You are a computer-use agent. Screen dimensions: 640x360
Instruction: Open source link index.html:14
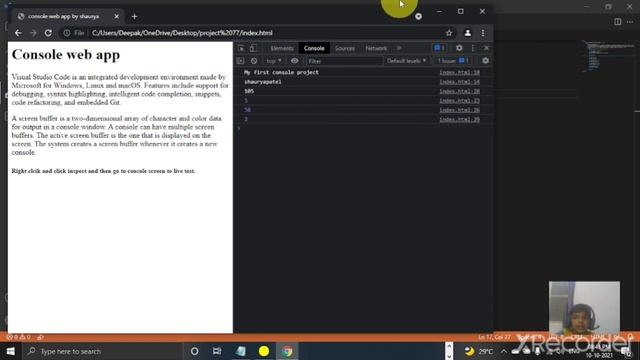coord(459,82)
